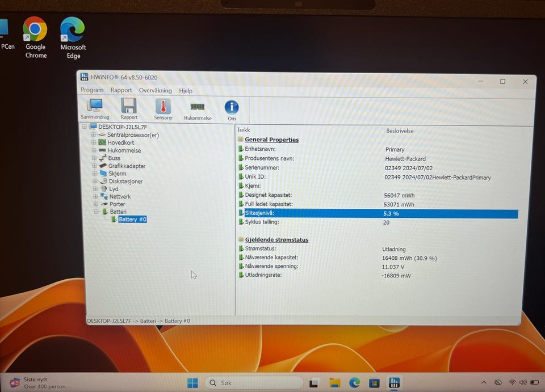This screenshot has height=392, width=545.
Task: Select Battery #0 in the tree
Action: 132,220
